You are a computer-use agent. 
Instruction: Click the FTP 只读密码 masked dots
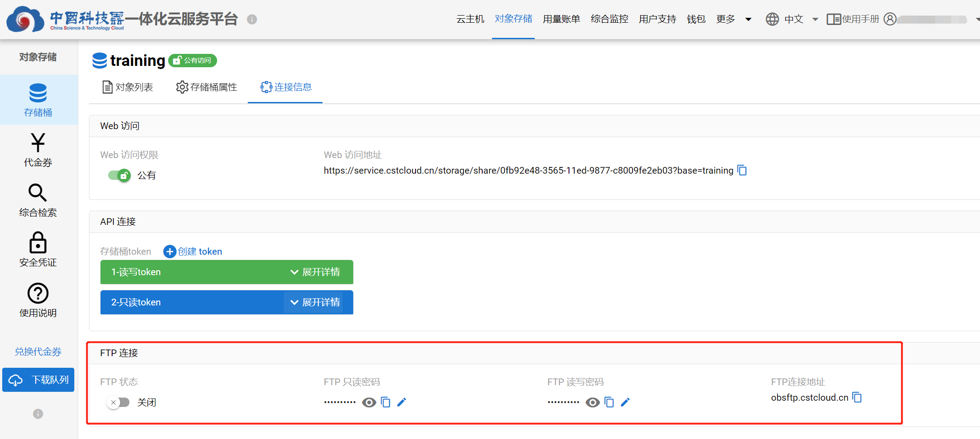tap(340, 402)
